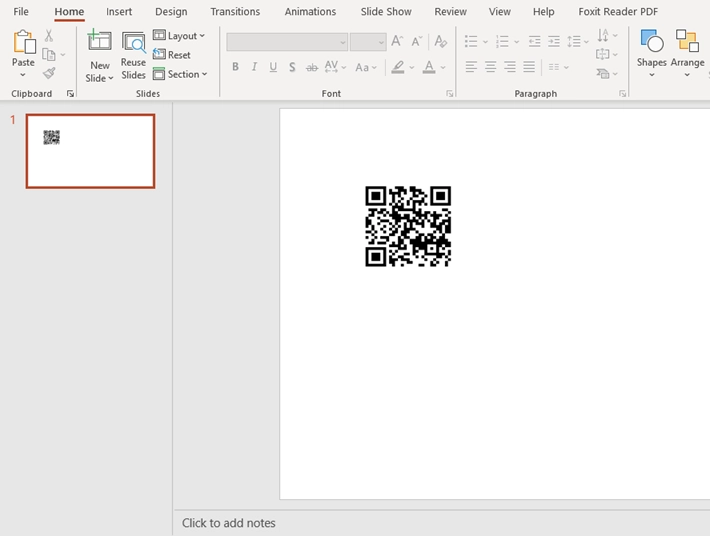Open Reuse Slides
This screenshot has height=536, width=710.
pyautogui.click(x=134, y=56)
